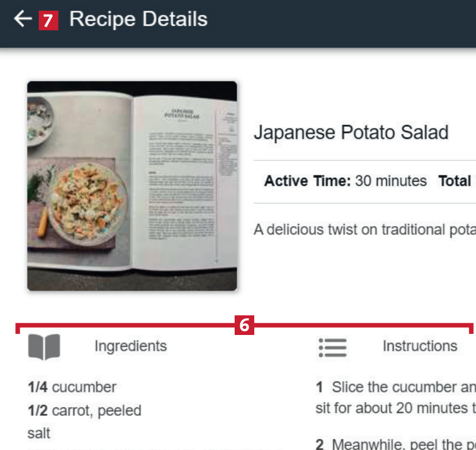Click the red number 6 annotation badge
Viewport: 476px width, 450px height.
[244, 325]
